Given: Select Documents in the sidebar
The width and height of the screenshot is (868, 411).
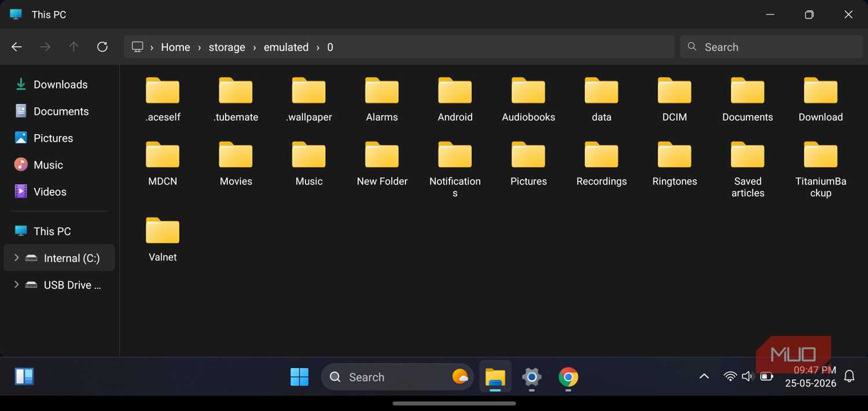Looking at the screenshot, I should pyautogui.click(x=60, y=111).
